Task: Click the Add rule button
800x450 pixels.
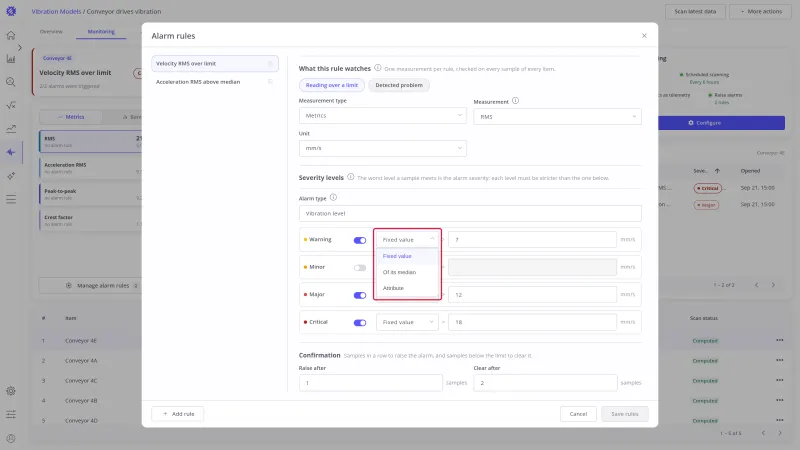Action: [178, 414]
